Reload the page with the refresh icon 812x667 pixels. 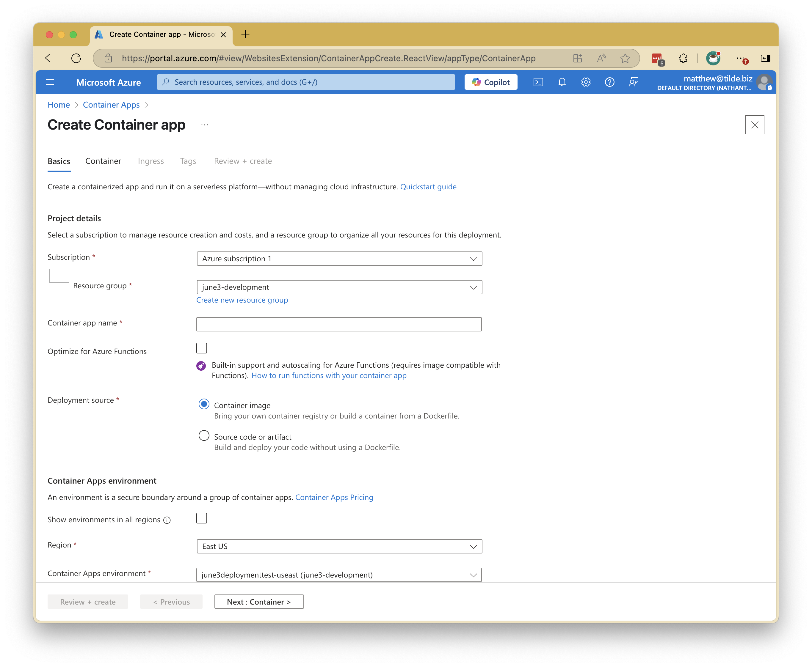76,58
